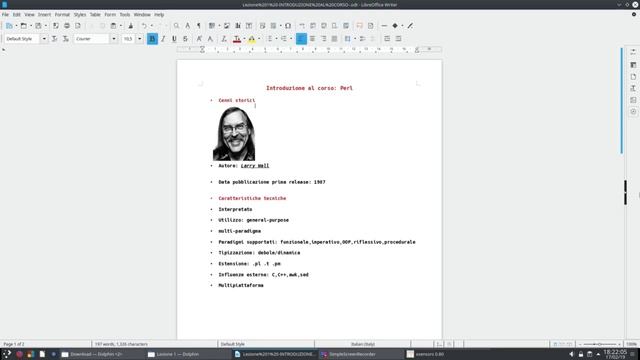Screen dimensions: 640x360
Task: Open the Format menu
Action: pyautogui.click(x=62, y=15)
